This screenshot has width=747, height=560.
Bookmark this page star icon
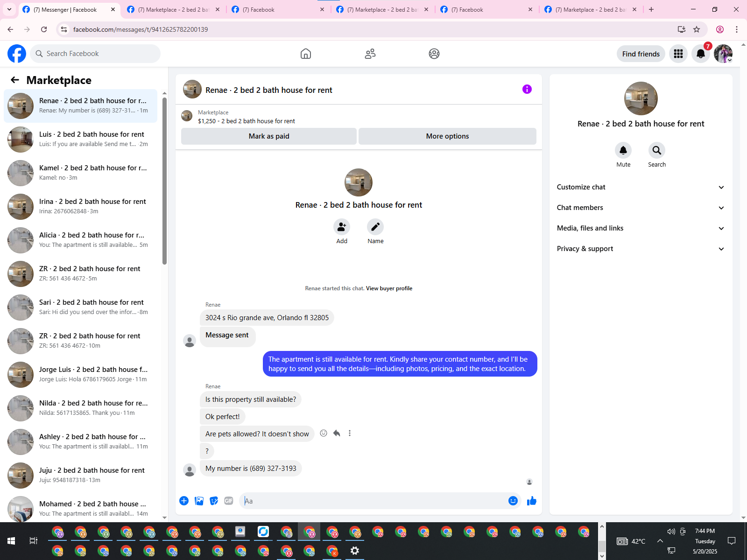(x=697, y=29)
